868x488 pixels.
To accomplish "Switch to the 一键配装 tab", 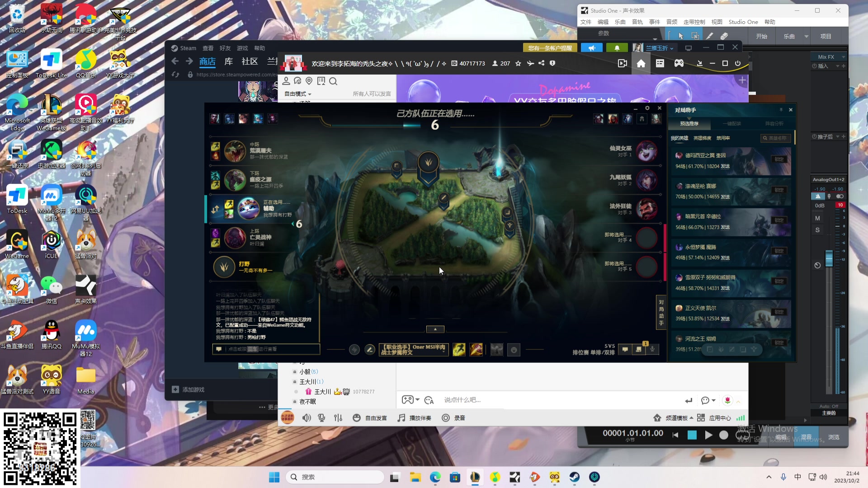I will point(731,123).
